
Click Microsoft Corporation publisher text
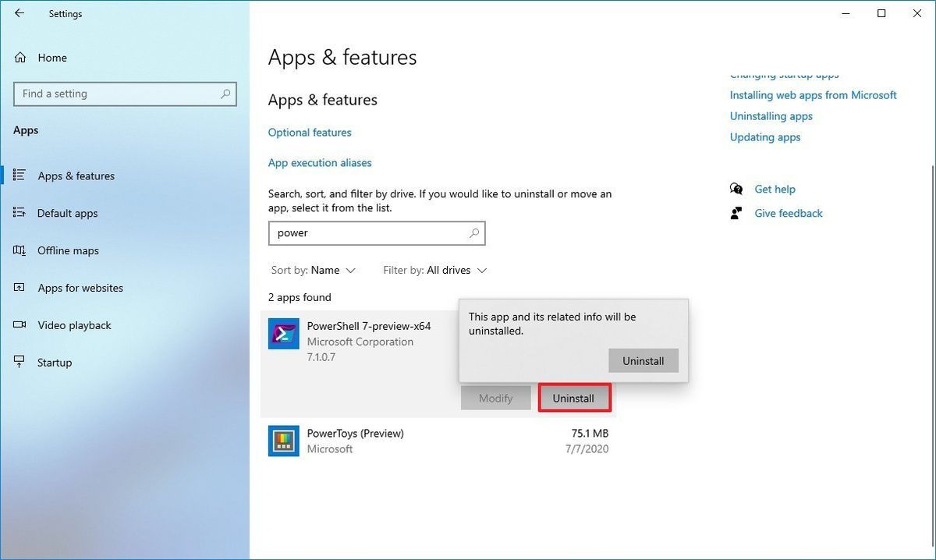(x=360, y=342)
